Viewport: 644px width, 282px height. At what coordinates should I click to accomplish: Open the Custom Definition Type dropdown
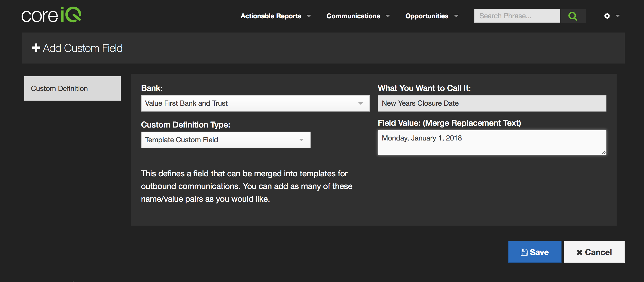226,140
